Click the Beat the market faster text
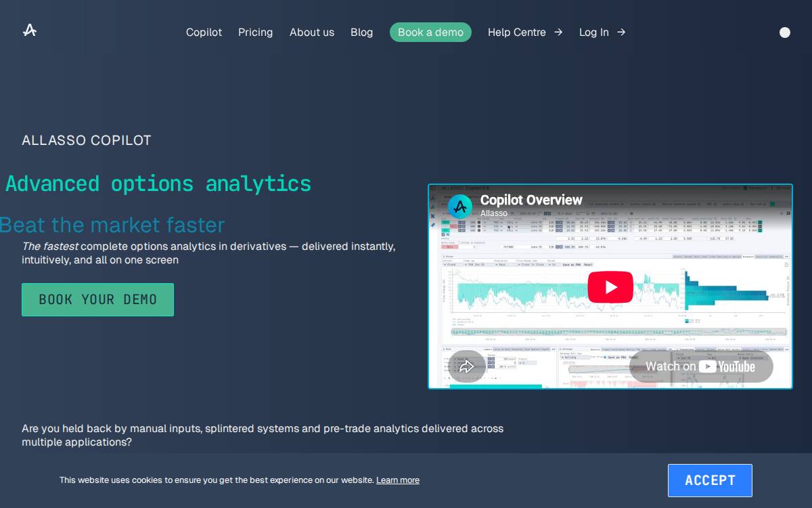 click(x=112, y=225)
